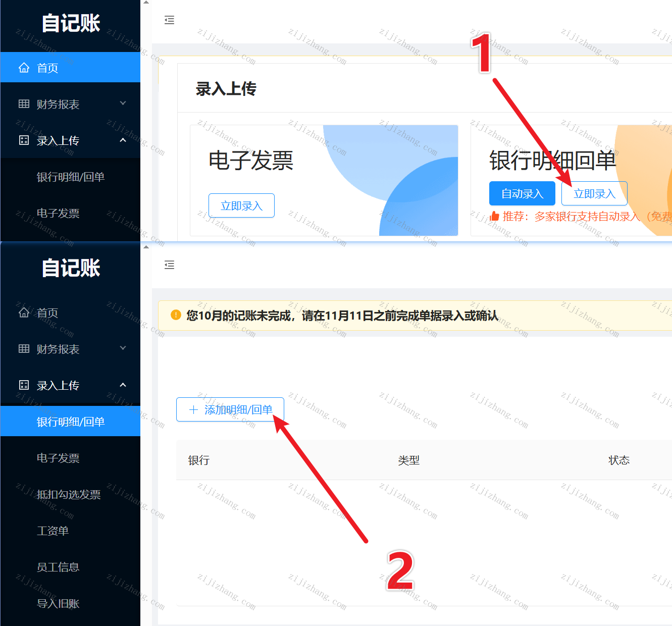Screen dimensions: 672x626
Task: Expand 财务报表 chevron below the unhighlighted 首页
Action: [x=123, y=348]
